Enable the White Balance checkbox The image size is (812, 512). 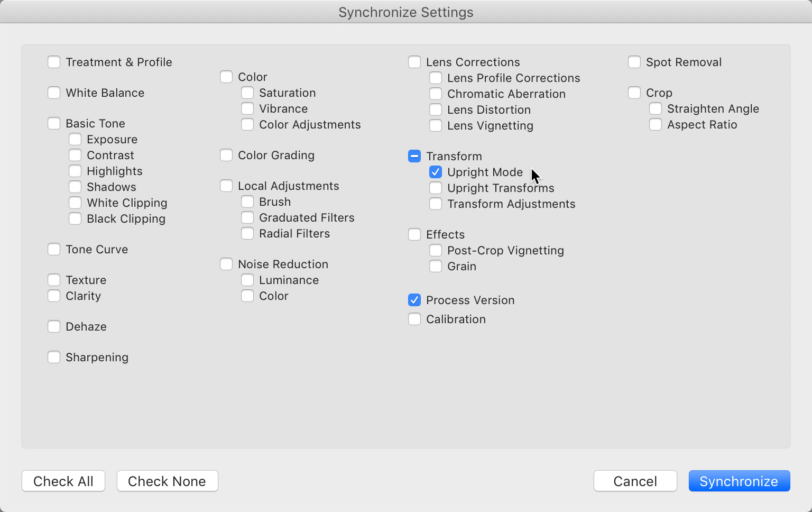(x=54, y=93)
